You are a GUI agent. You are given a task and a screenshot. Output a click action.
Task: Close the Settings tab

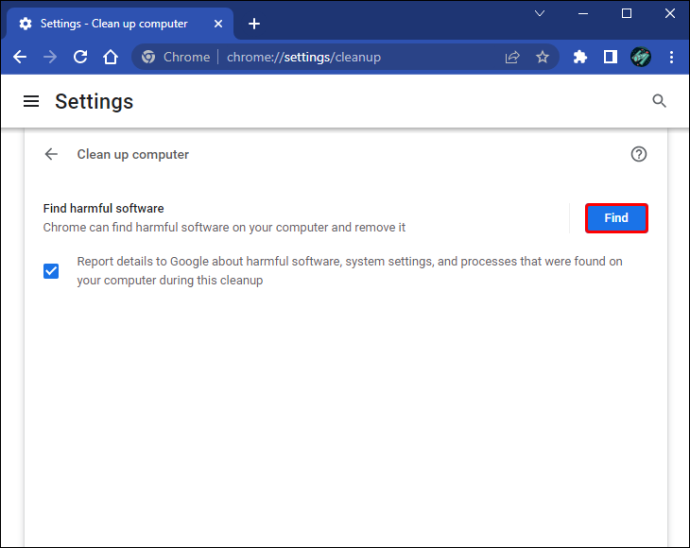point(218,24)
